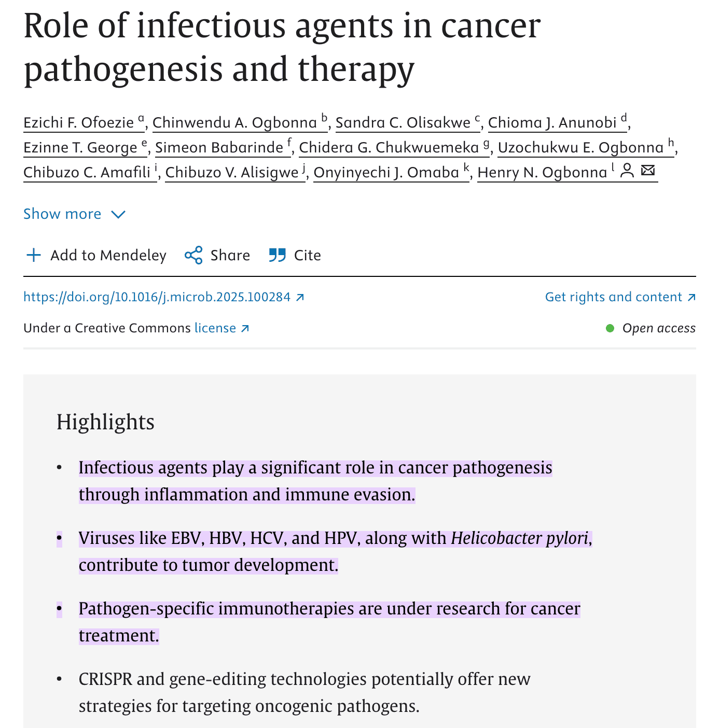
Task: Click the green Open access indicator dot
Action: (x=610, y=328)
